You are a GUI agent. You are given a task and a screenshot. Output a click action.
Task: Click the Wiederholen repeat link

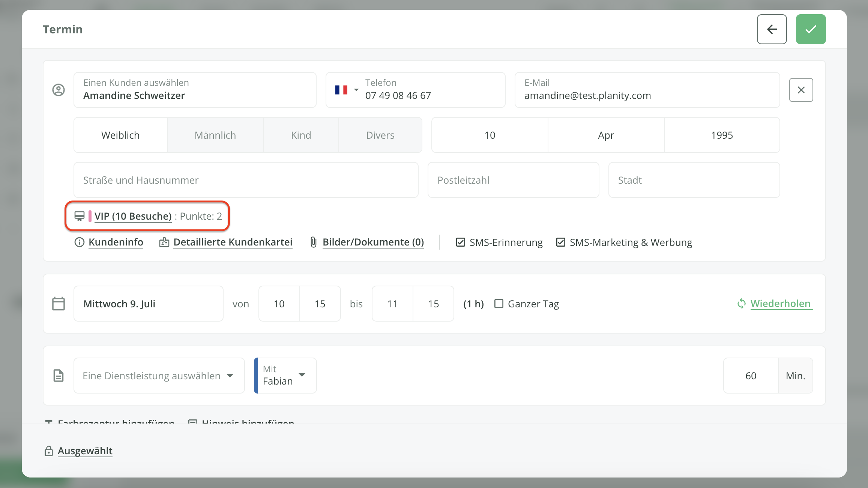780,304
